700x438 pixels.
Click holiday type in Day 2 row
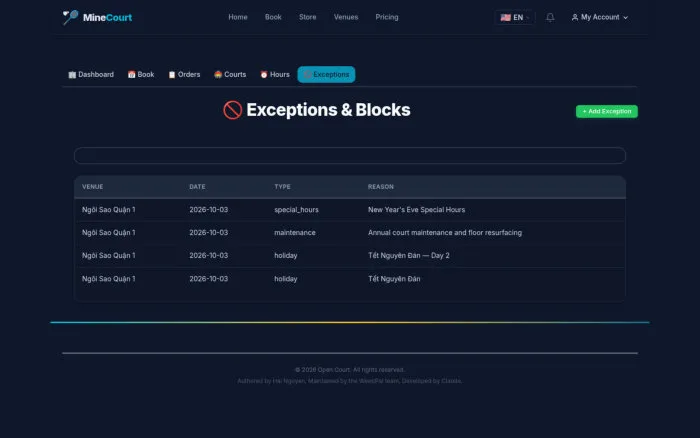286,255
